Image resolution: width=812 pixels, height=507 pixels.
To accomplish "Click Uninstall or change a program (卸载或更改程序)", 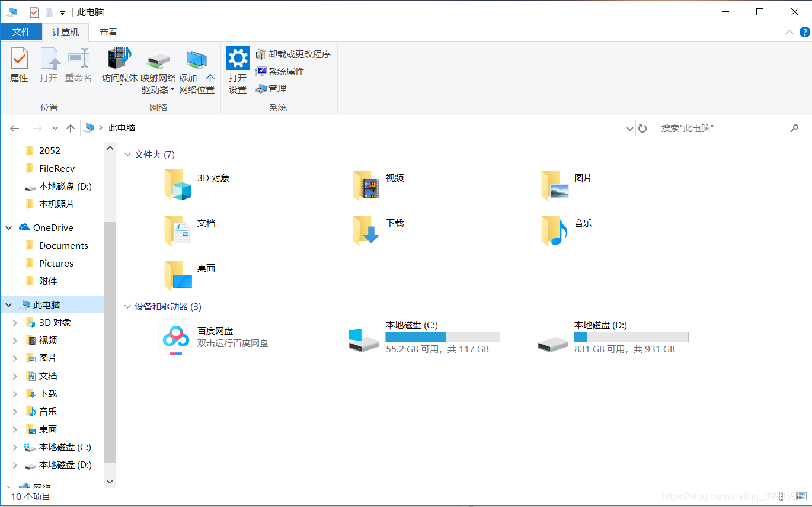I will tap(293, 54).
